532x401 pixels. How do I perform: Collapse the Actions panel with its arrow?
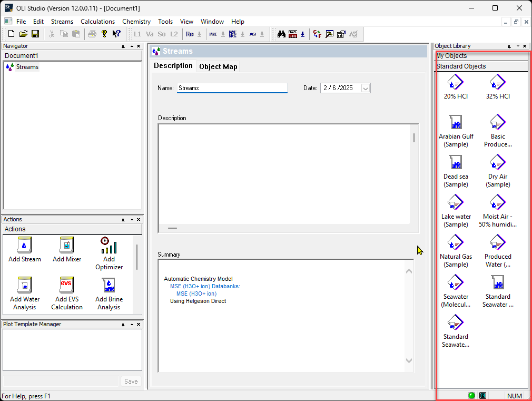(x=132, y=220)
